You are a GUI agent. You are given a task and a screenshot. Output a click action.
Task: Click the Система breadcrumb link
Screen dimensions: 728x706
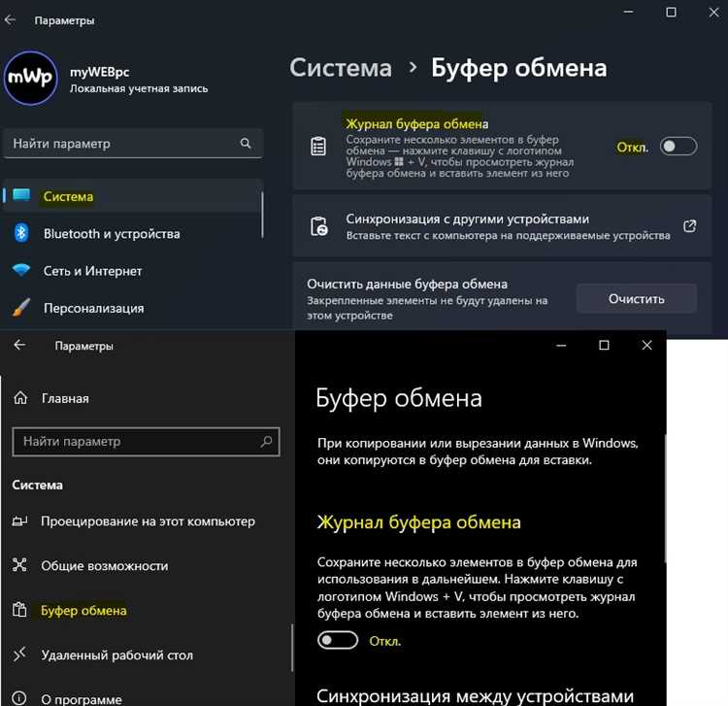pos(341,68)
